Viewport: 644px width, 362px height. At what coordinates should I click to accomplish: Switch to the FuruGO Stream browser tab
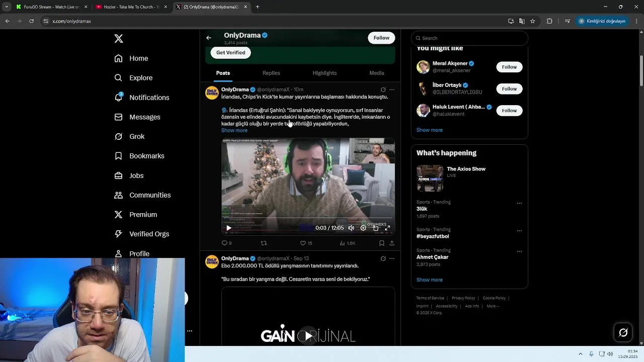click(x=51, y=7)
